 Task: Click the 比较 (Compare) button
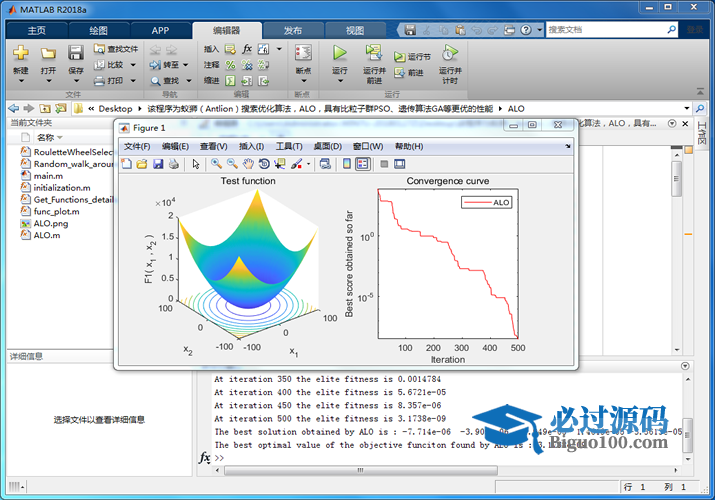click(109, 65)
